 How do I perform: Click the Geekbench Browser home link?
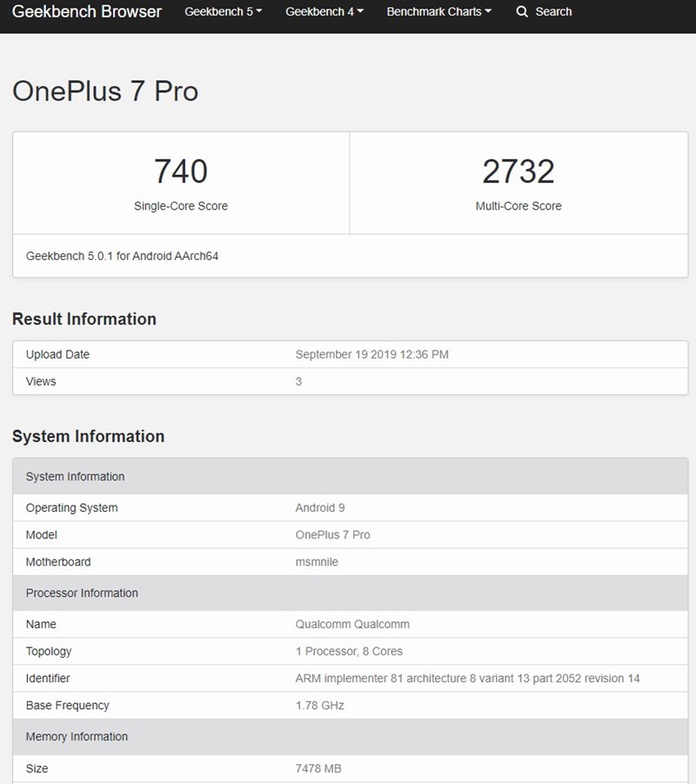[x=87, y=11]
